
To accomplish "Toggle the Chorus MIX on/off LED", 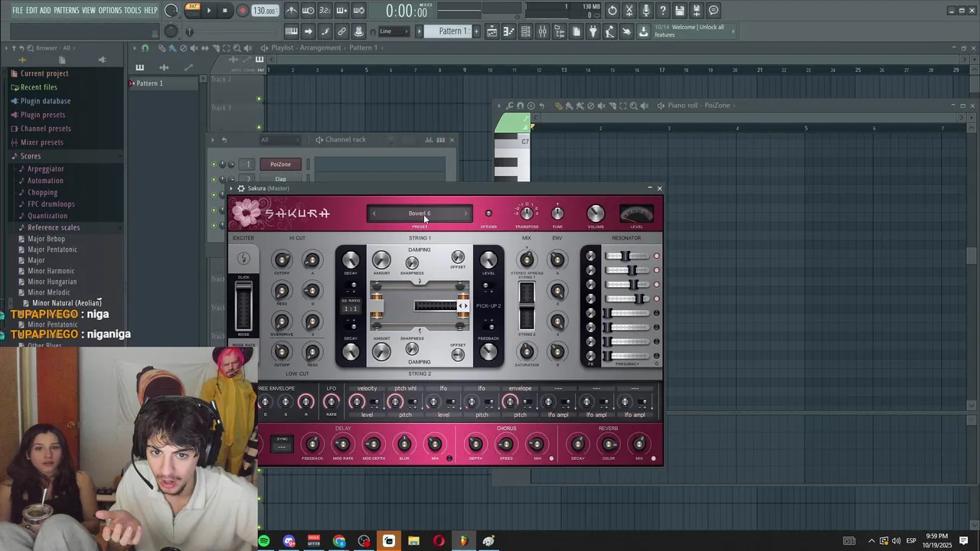I will [551, 458].
